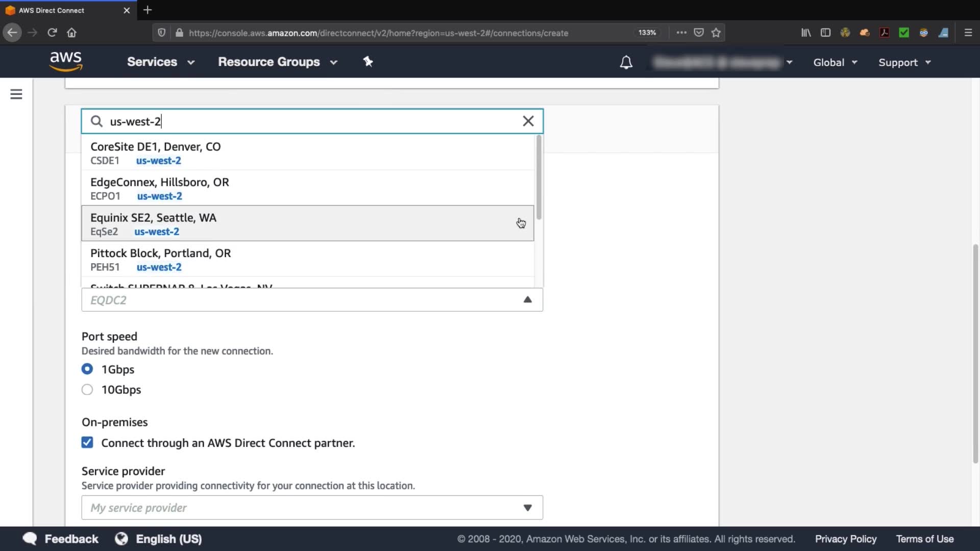Viewport: 980px width, 551px height.
Task: Click the location list scrollbar thumb
Action: 539,178
